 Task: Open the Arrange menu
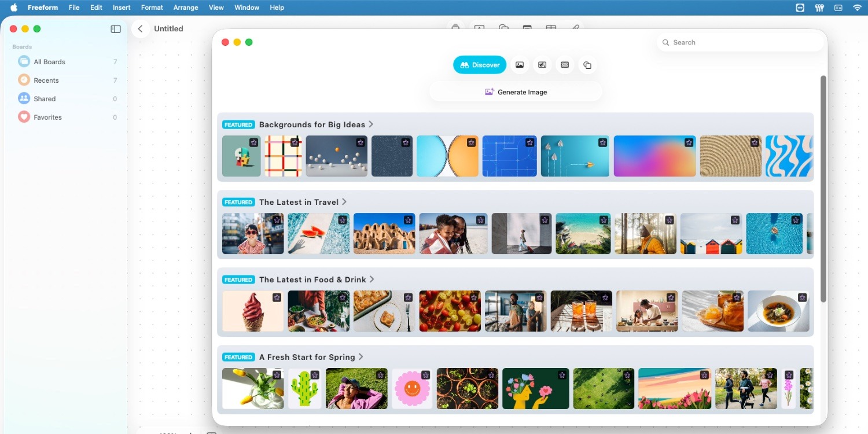click(x=185, y=8)
